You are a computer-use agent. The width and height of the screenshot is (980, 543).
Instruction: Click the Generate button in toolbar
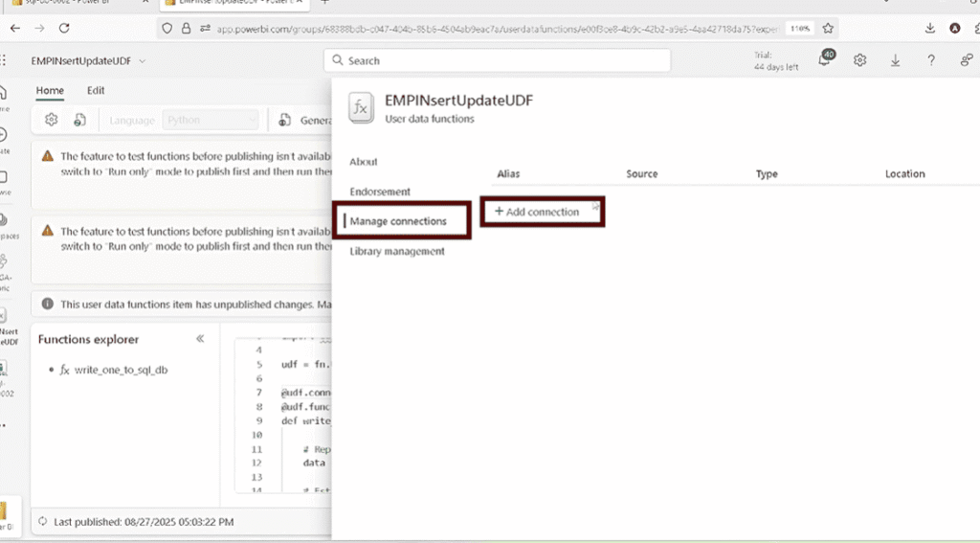[305, 120]
